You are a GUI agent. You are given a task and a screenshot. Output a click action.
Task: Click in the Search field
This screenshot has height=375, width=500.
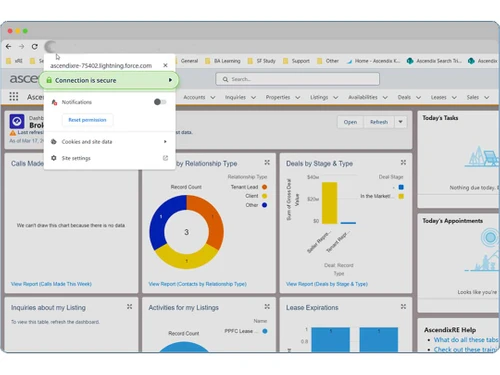coord(297,79)
